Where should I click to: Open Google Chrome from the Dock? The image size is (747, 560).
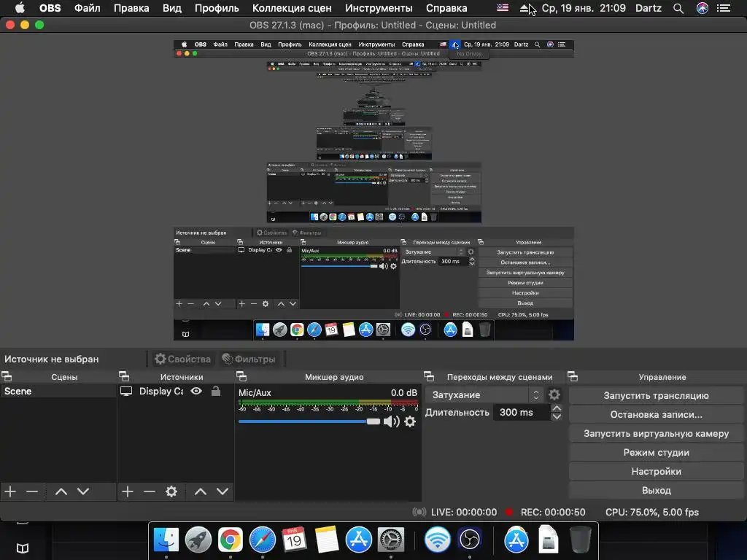230,540
